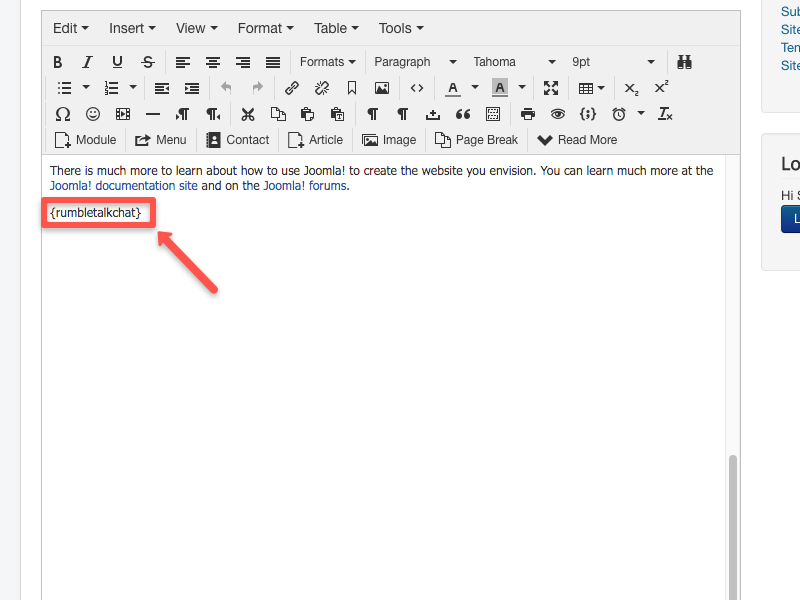
Task: Open the 9pt font size dropdown
Action: (x=613, y=62)
